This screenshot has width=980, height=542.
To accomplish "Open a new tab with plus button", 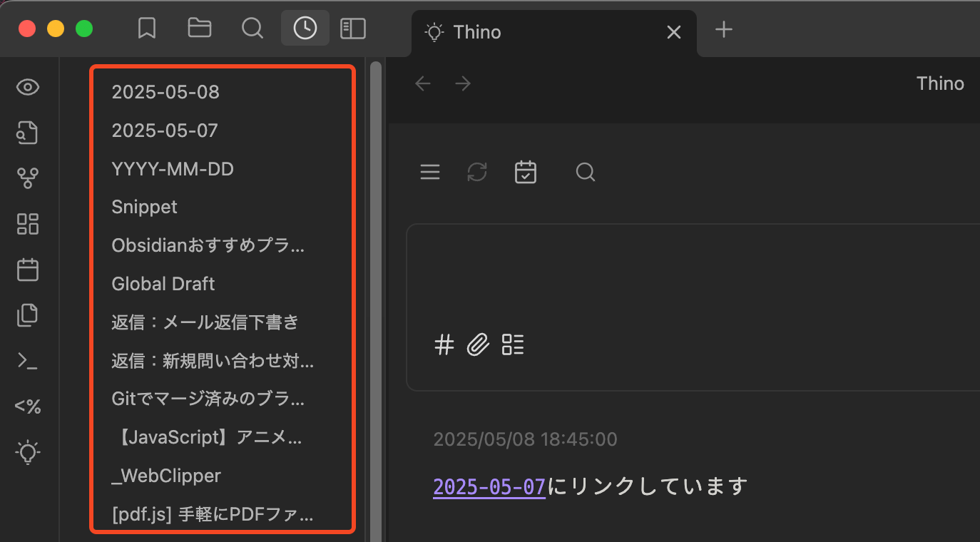I will coord(724,29).
